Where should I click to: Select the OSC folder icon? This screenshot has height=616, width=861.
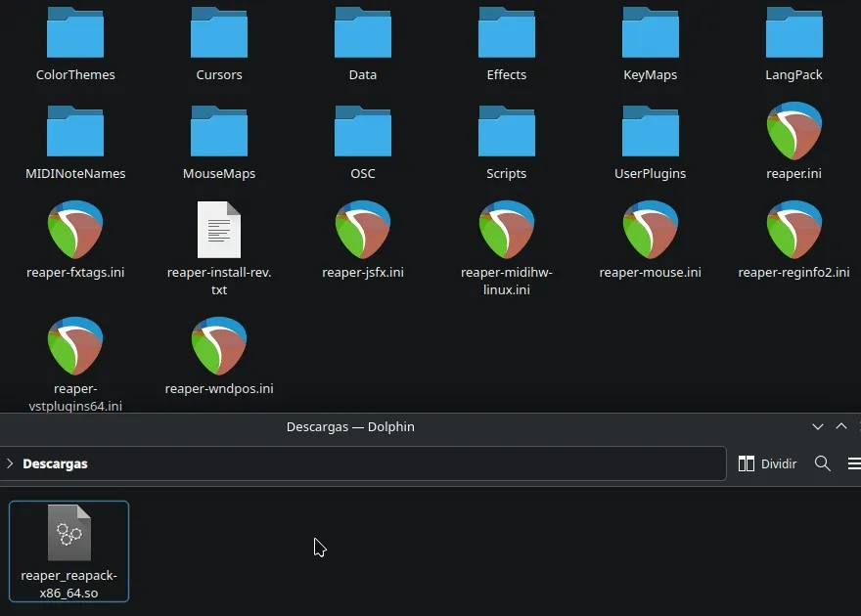click(x=363, y=131)
